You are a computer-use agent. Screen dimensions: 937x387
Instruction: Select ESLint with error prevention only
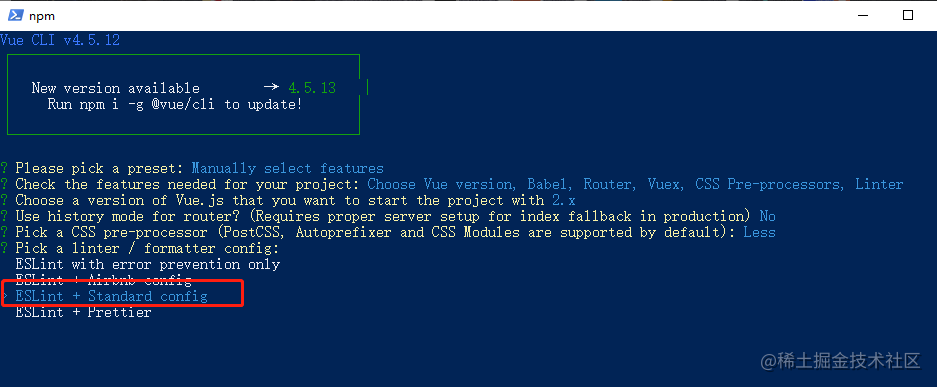tap(148, 264)
